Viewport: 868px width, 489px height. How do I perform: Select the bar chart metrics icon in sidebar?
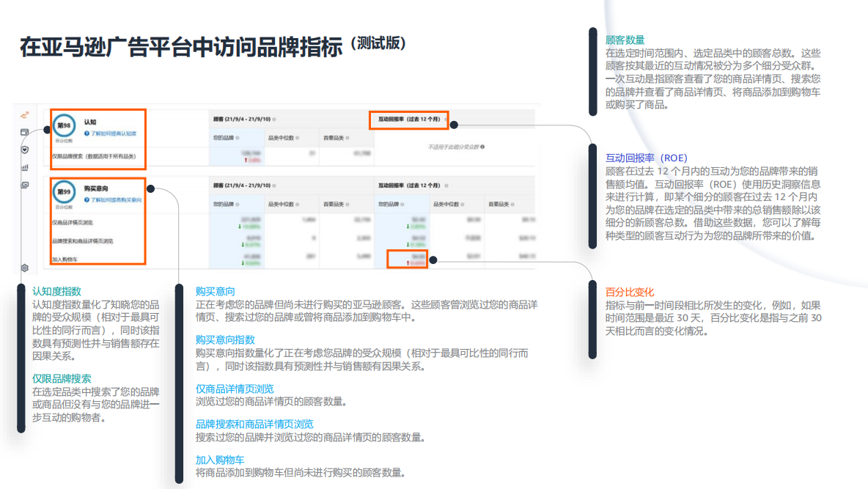25,168
